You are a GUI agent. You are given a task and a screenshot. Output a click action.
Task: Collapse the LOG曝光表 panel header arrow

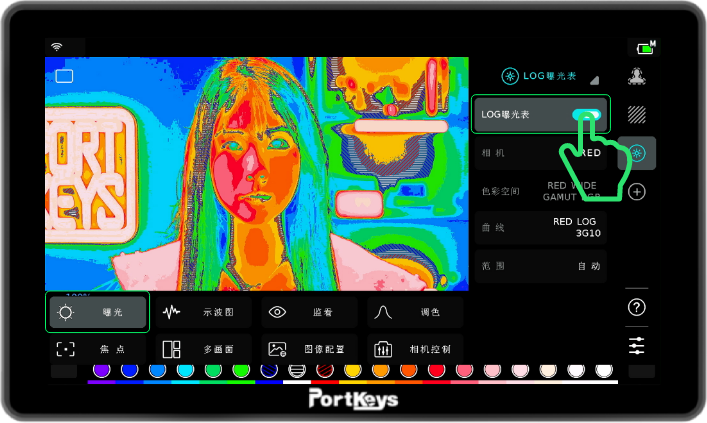(x=594, y=79)
